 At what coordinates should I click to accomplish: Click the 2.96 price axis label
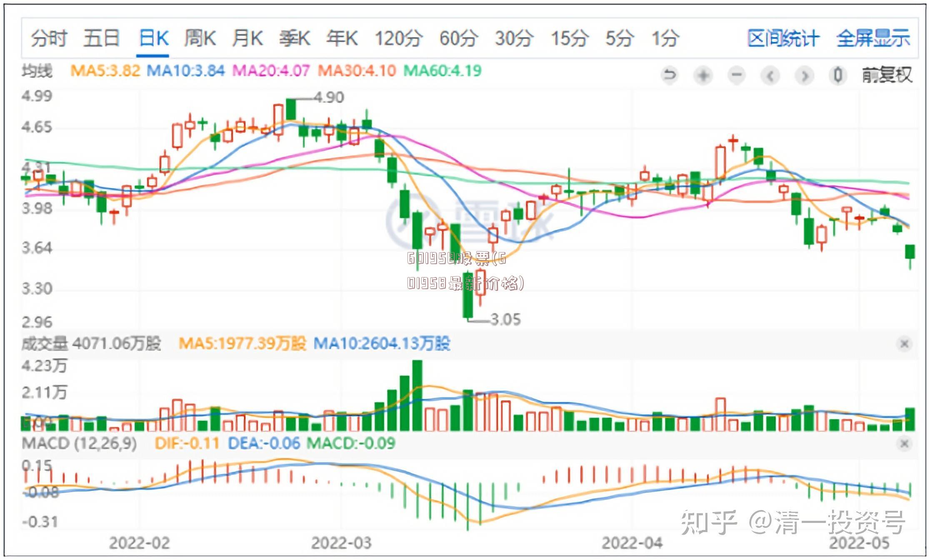[x=37, y=322]
